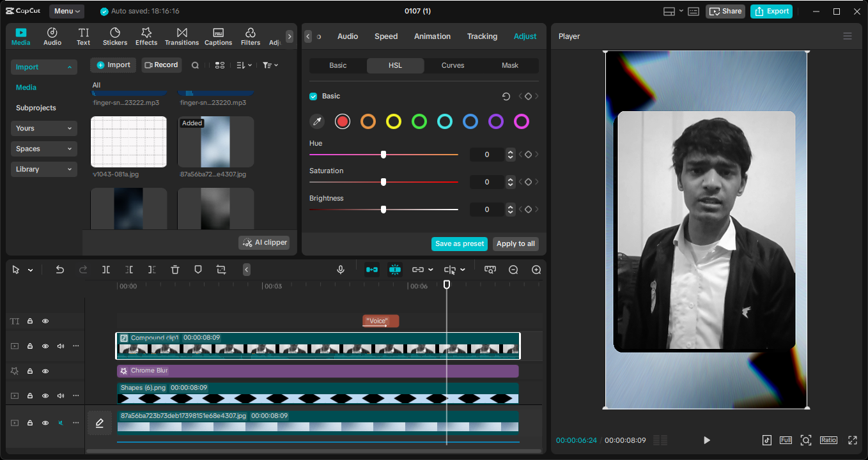Click the Save as preset button

pyautogui.click(x=459, y=244)
